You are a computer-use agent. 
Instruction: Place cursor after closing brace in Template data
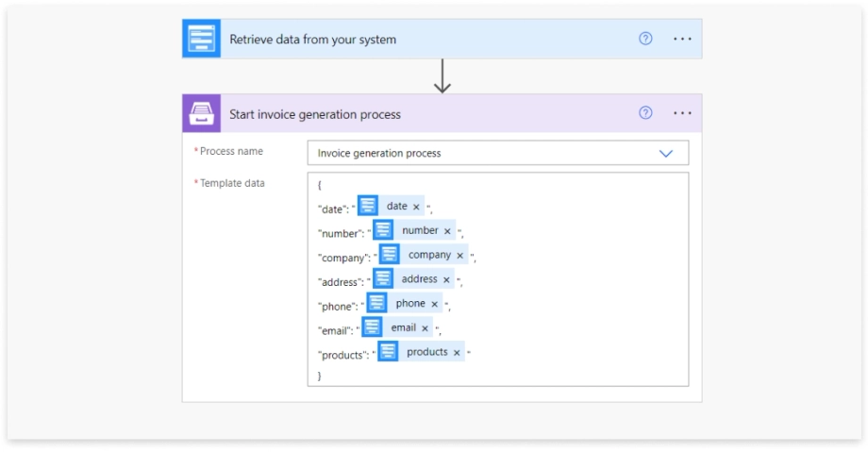pos(322,377)
